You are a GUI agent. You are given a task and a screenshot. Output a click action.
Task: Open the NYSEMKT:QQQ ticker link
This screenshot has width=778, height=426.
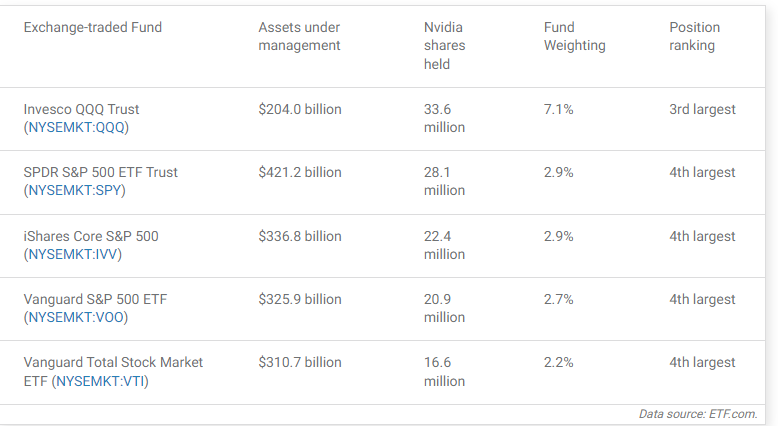tap(78, 128)
